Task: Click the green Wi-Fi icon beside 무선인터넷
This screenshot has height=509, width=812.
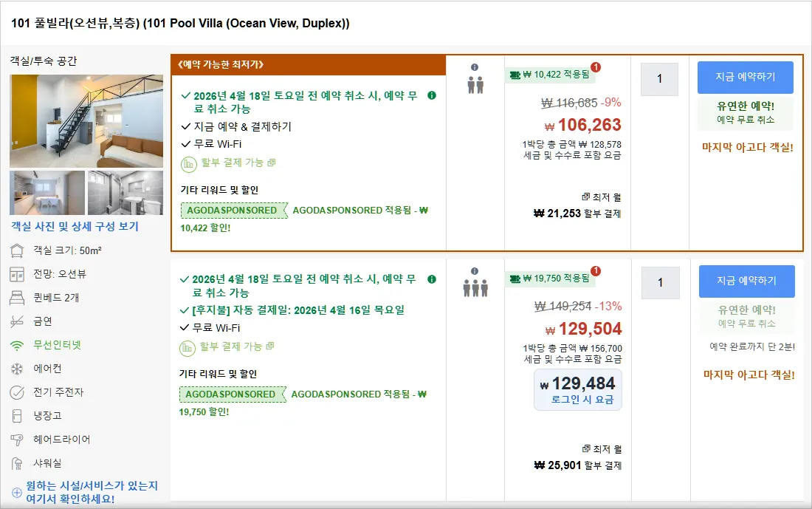Action: (17, 345)
